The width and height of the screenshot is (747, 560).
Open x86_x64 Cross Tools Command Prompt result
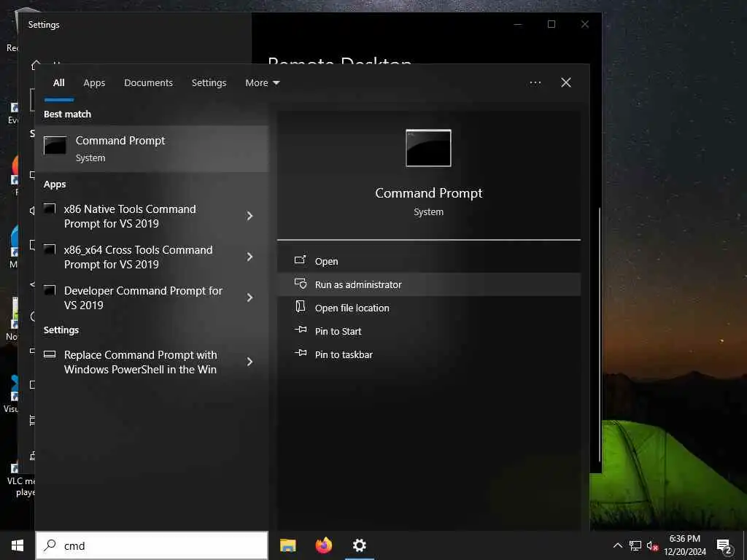(138, 257)
